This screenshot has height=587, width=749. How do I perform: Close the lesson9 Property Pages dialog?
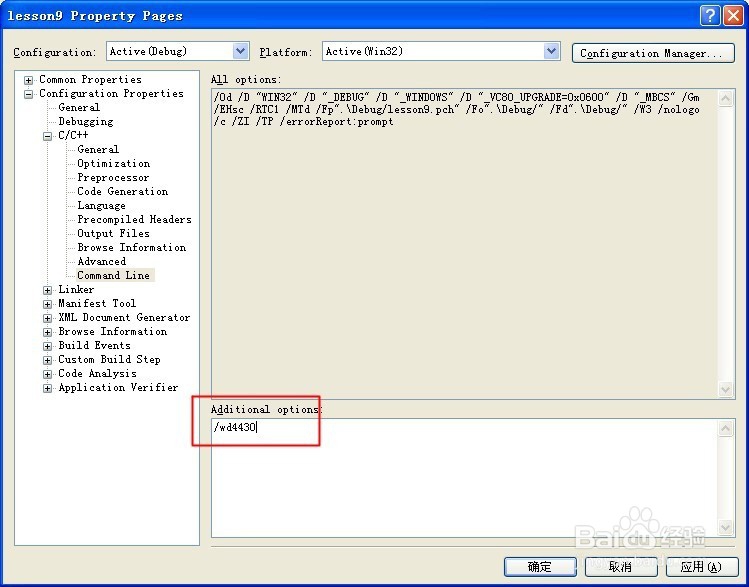pyautogui.click(x=733, y=16)
